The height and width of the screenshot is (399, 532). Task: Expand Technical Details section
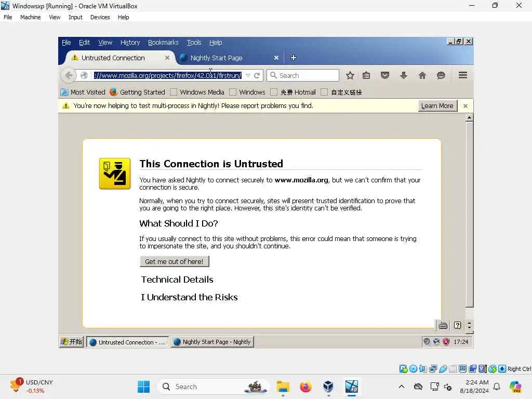pos(177,280)
